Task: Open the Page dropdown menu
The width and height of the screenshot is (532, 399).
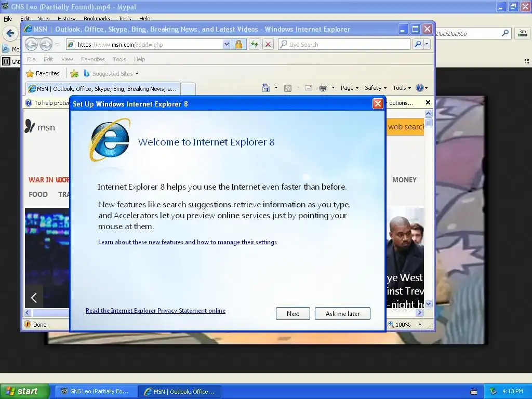Action: [350, 88]
